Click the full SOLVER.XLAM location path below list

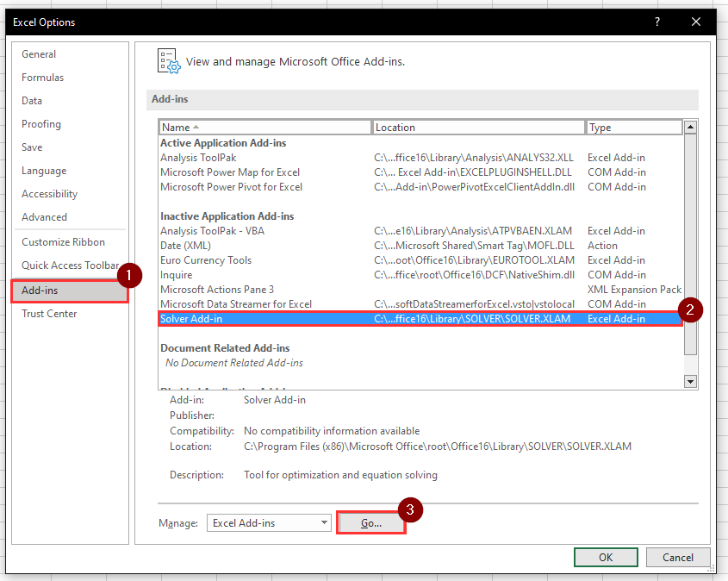click(x=438, y=447)
